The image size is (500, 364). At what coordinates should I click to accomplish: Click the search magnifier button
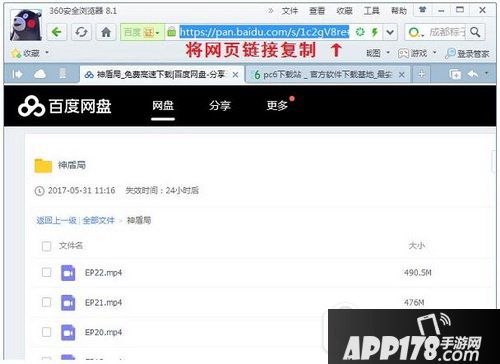475,32
